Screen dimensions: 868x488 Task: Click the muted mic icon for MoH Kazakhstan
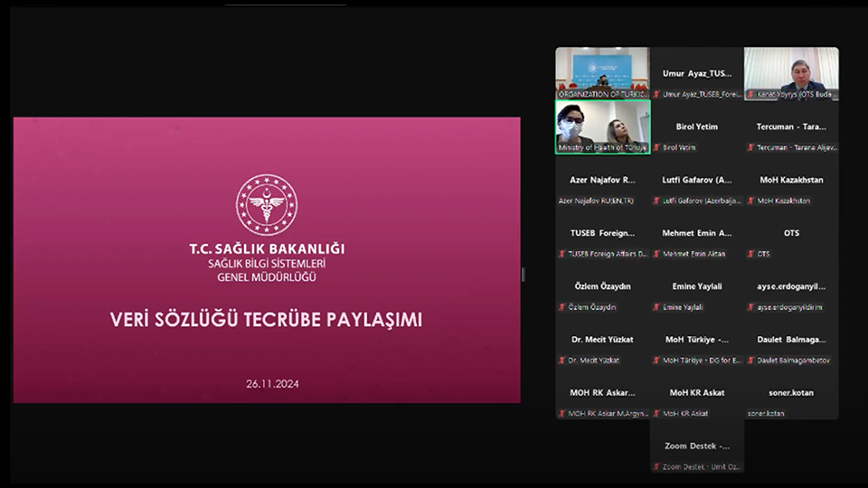click(x=750, y=201)
